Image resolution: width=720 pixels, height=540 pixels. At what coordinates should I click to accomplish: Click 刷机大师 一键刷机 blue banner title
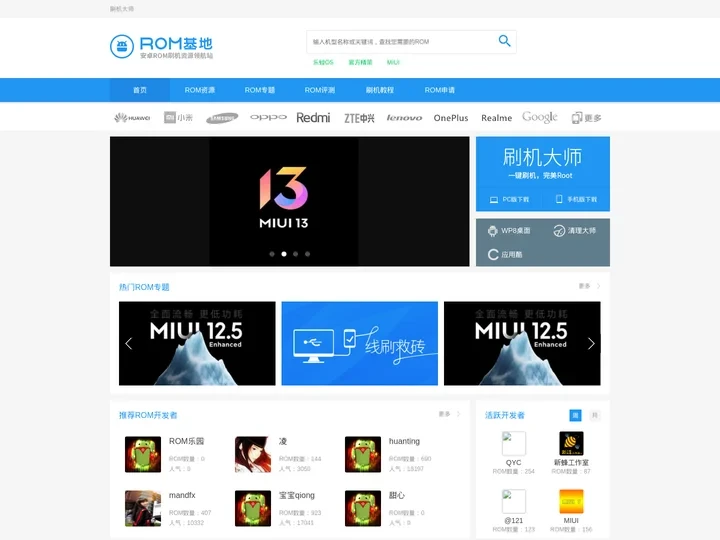point(542,158)
